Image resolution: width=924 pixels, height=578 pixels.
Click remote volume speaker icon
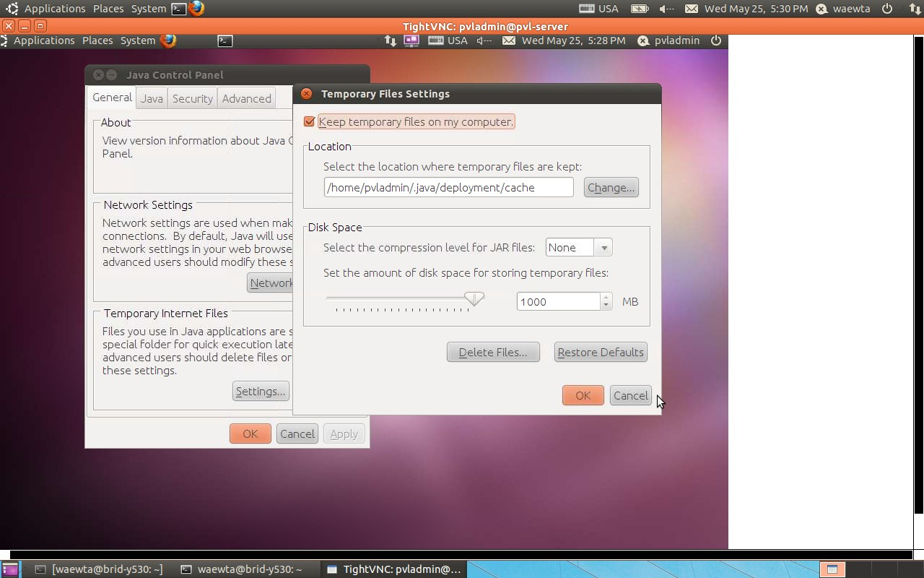pyautogui.click(x=484, y=40)
